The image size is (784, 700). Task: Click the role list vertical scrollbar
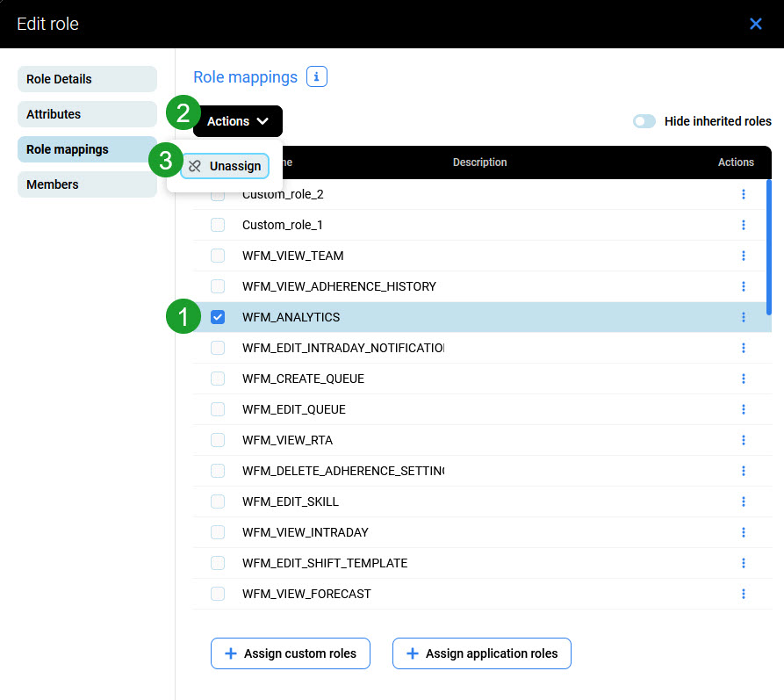pos(769,248)
